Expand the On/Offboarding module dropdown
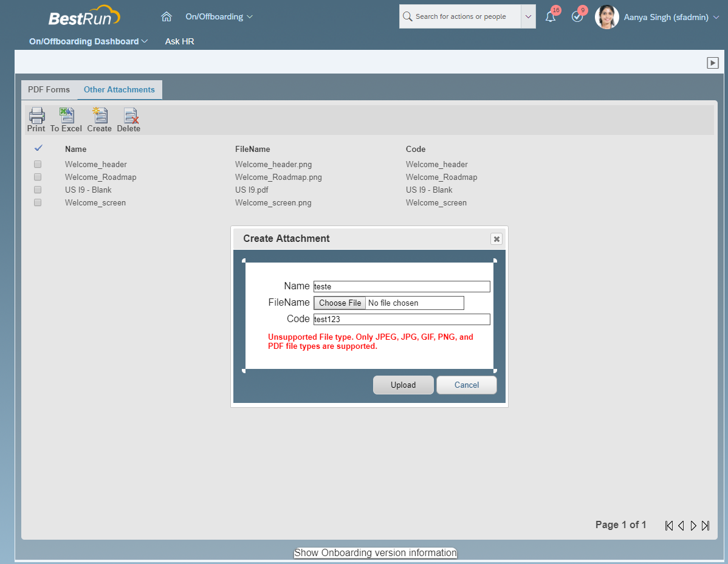The image size is (728, 564). tap(219, 16)
